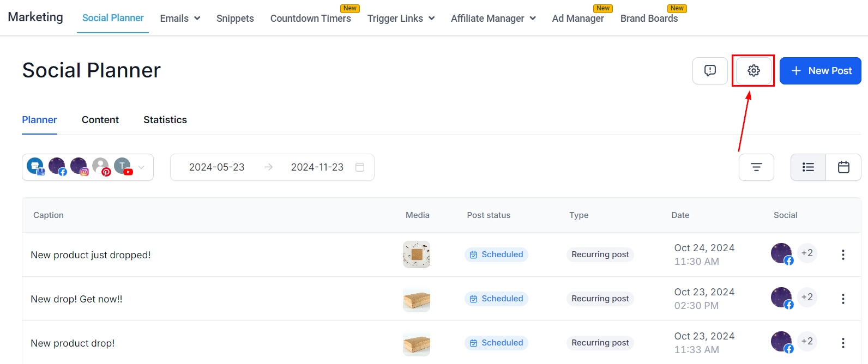This screenshot has width=868, height=364.
Task: Open media thumbnail for 'New product just dropped!'
Action: 417,254
